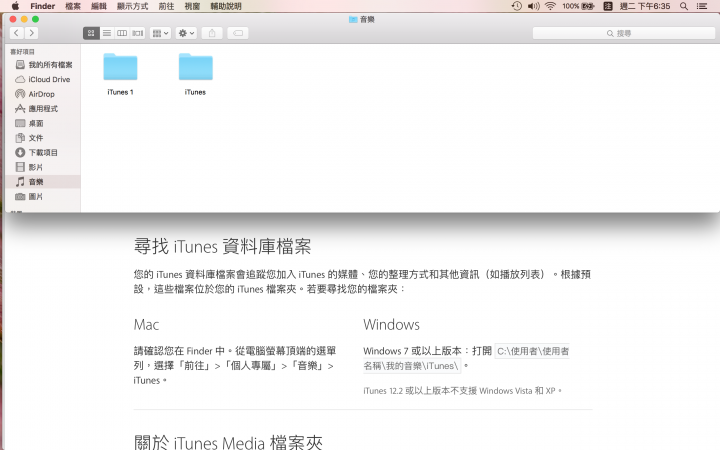
Task: Select 音樂 in the sidebar
Action: [44, 182]
